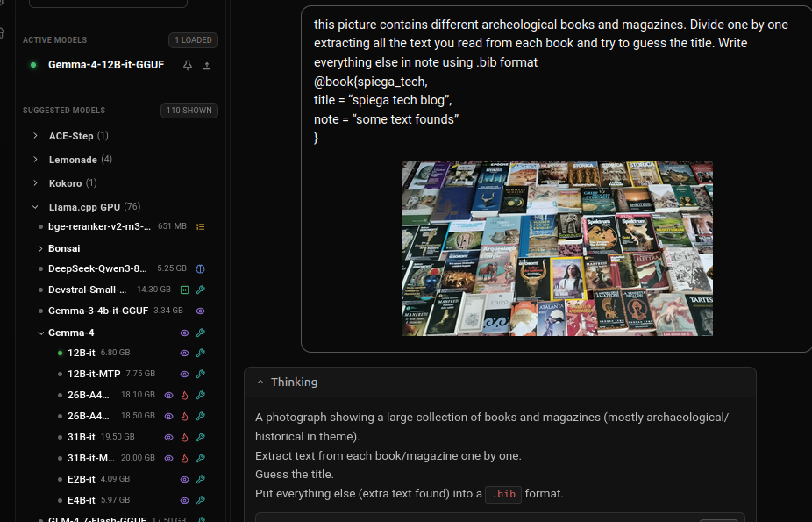Click the flame icon on the 31B-it row
The height and width of the screenshot is (522, 812).
pos(184,437)
